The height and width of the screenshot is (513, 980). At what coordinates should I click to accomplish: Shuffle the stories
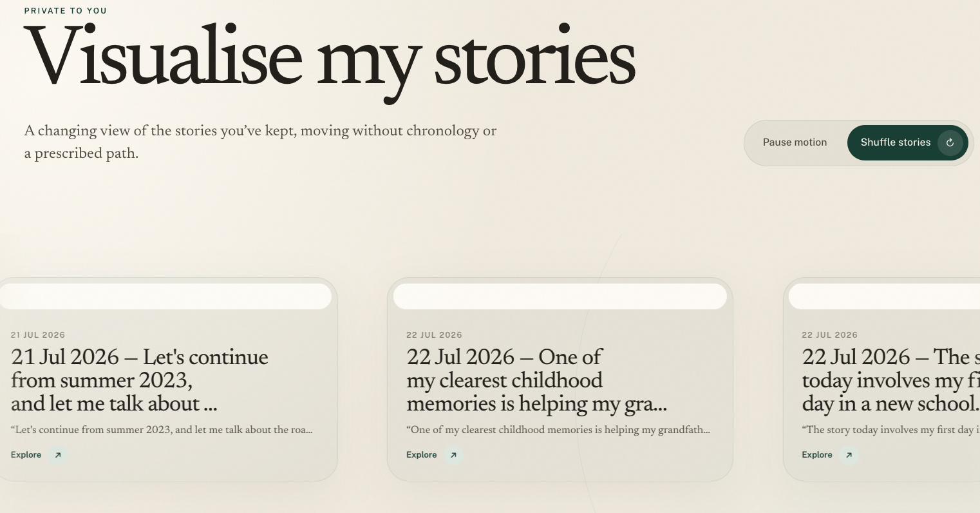pyautogui.click(x=907, y=142)
